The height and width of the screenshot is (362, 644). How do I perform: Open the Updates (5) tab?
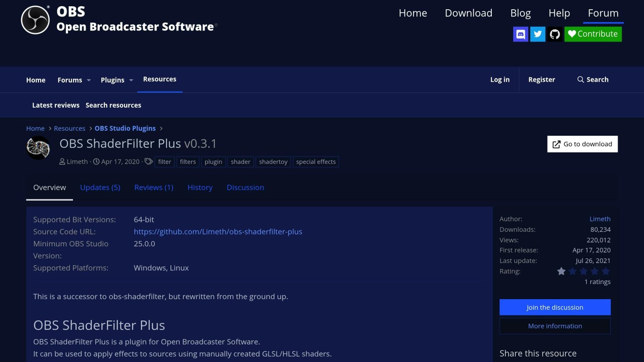(100, 187)
